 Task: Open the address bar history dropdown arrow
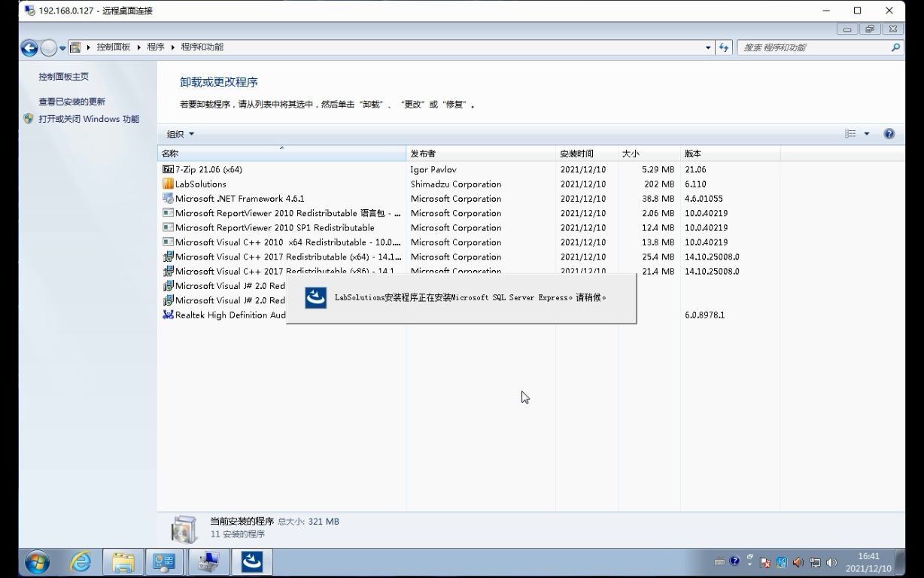coord(707,47)
